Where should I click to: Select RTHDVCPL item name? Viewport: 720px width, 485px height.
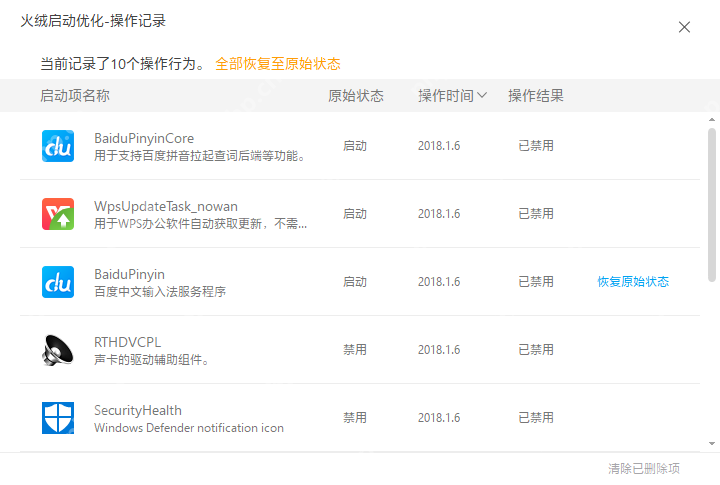(128, 342)
